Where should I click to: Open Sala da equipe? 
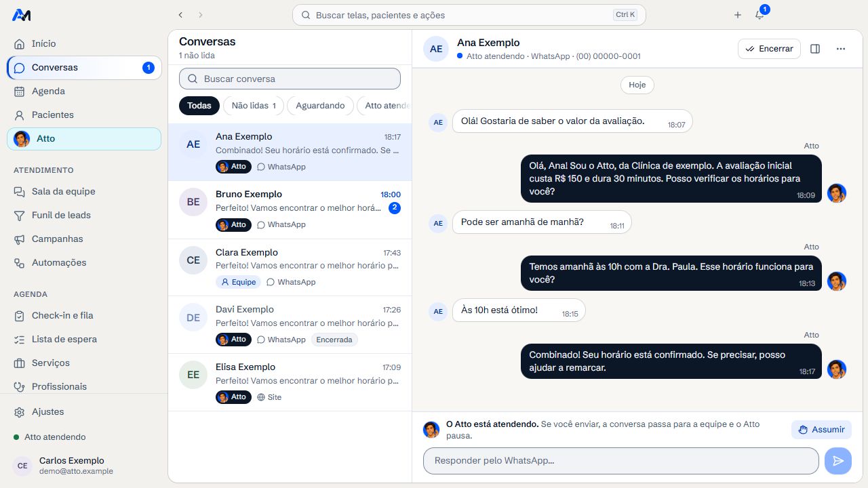(84, 191)
